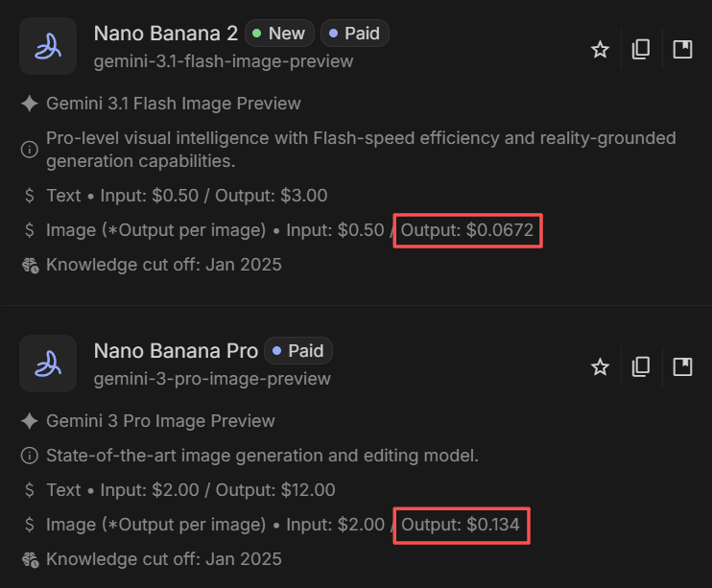Image resolution: width=712 pixels, height=588 pixels.
Task: Open Nano Banana 2 details panel icon
Action: point(682,50)
